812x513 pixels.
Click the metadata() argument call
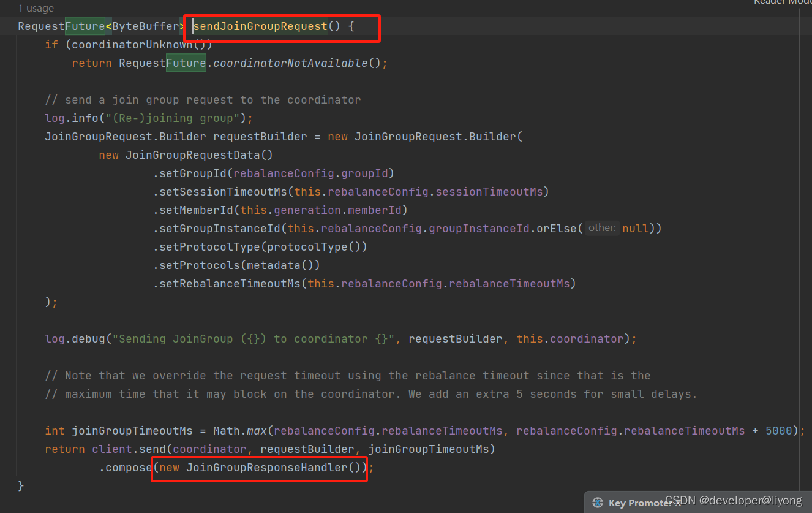point(280,265)
